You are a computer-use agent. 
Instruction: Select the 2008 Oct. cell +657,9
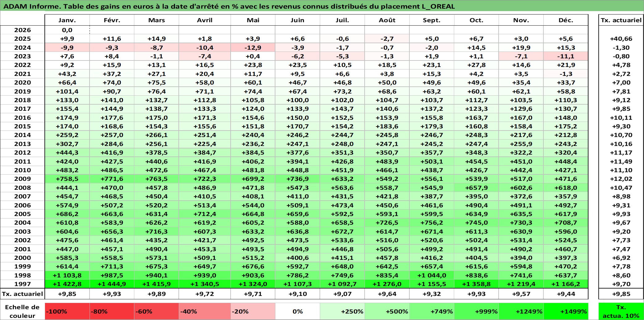(x=476, y=188)
